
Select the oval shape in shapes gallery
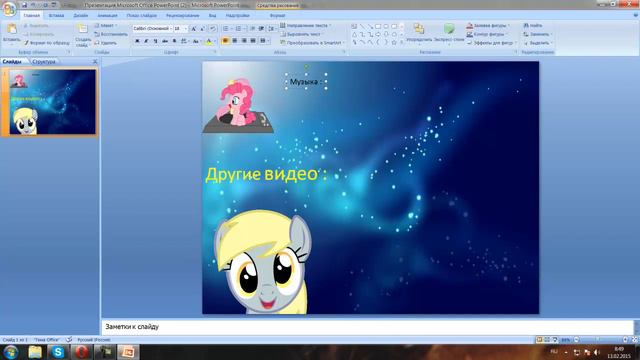coord(386,27)
